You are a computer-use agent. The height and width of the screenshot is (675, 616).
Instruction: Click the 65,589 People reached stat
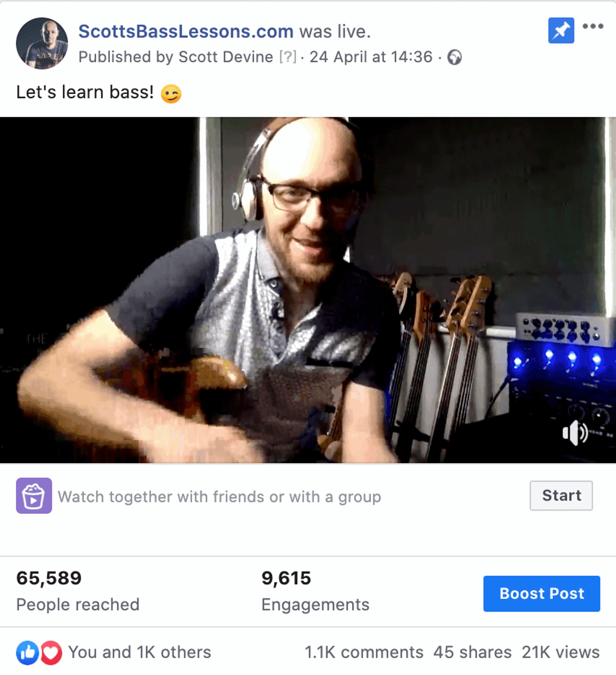coord(78,591)
